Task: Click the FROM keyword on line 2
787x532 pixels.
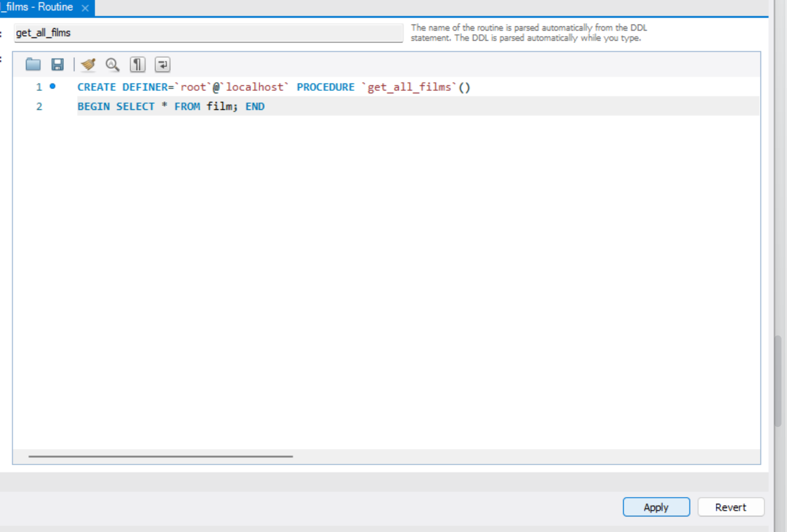Action: pyautogui.click(x=187, y=107)
